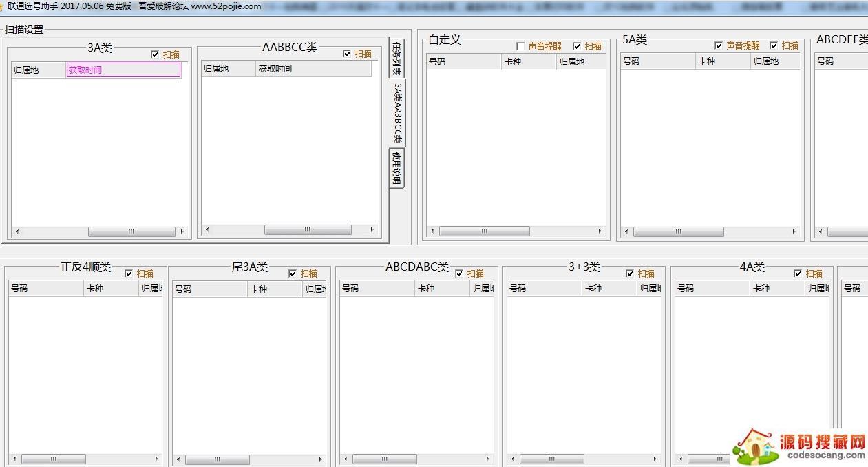Uncheck 扫描 in the 尾3A类 panel
This screenshot has width=868, height=467.
click(x=293, y=273)
